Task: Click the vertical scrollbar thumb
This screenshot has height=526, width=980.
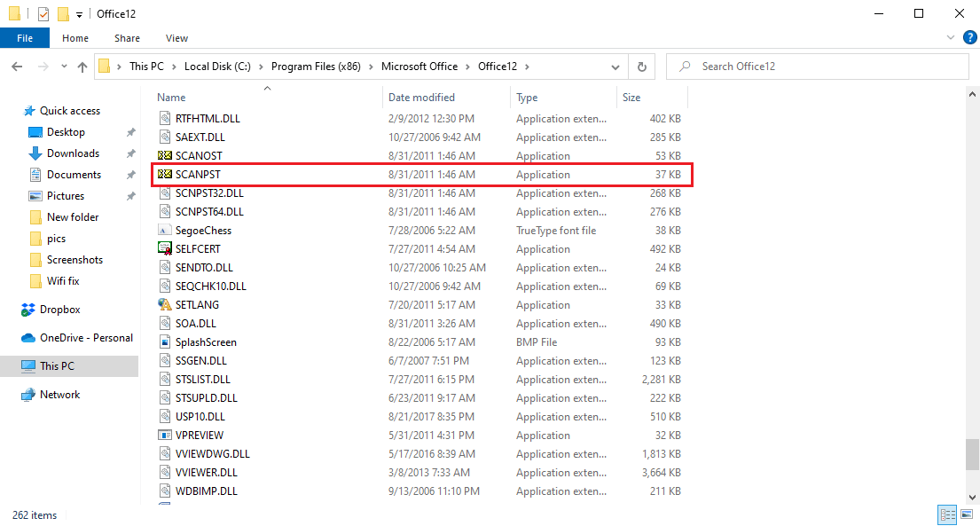Action: click(x=972, y=454)
